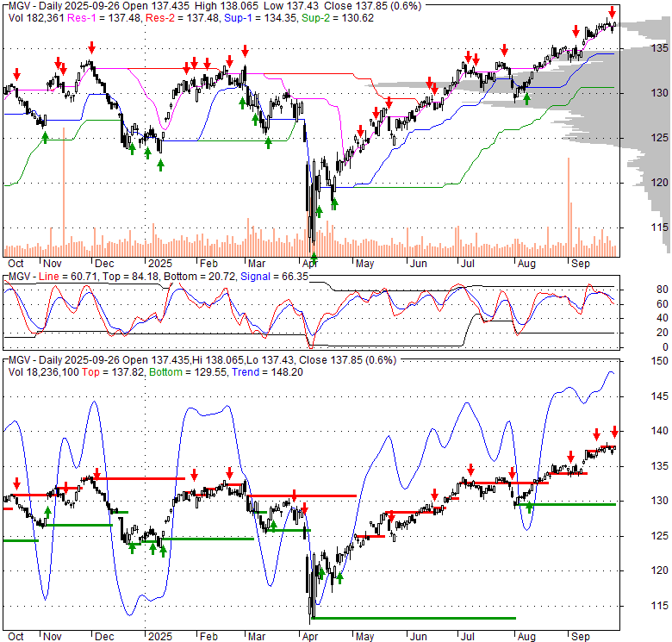Viewport: 672px width, 642px height.
Task: Click 'High 138.065' in top chart header
Action: [227, 6]
